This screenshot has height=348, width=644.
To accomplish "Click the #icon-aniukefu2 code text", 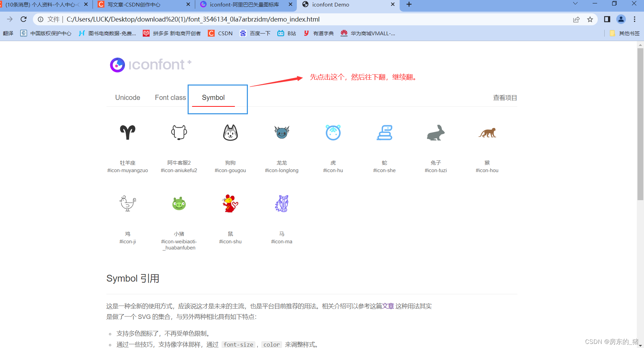I will pos(179,170).
